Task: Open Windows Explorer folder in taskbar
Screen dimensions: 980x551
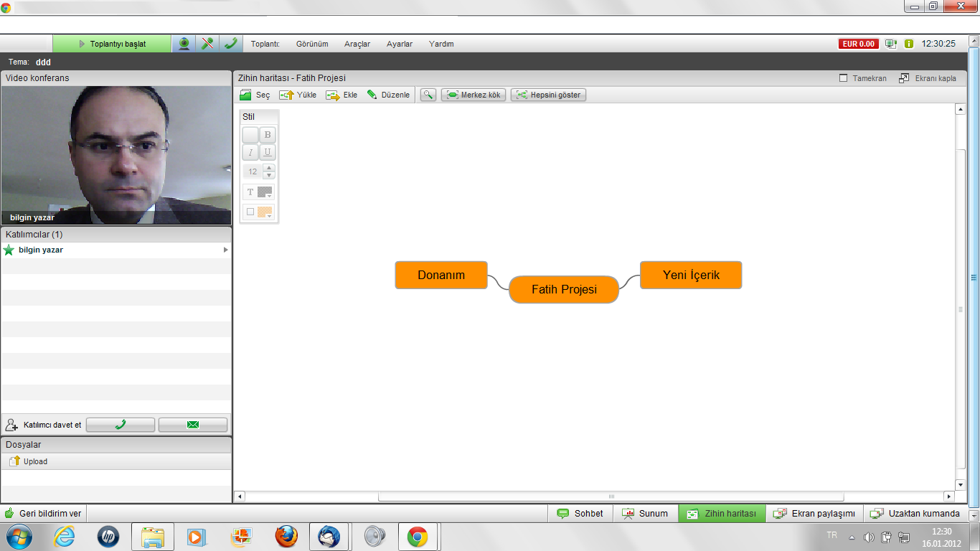Action: click(153, 537)
